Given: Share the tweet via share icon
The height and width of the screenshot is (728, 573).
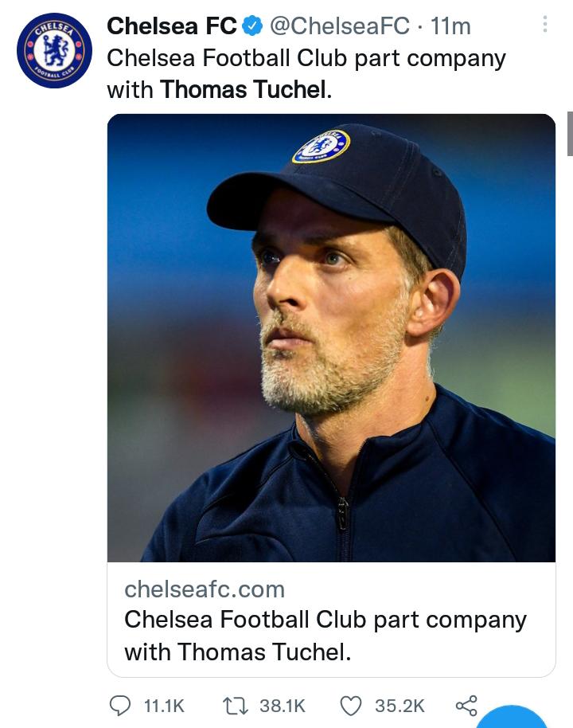Looking at the screenshot, I should tap(466, 706).
